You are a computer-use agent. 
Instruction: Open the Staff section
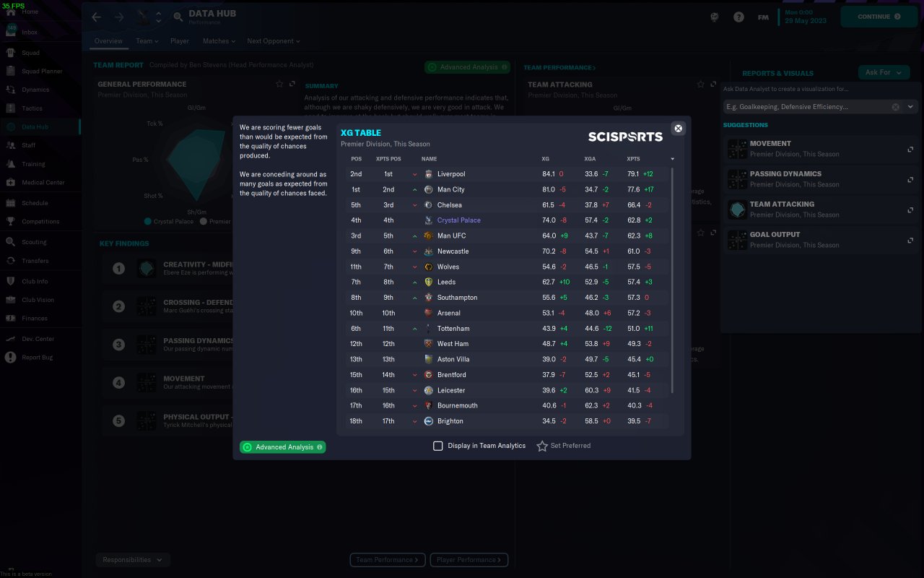(x=28, y=145)
